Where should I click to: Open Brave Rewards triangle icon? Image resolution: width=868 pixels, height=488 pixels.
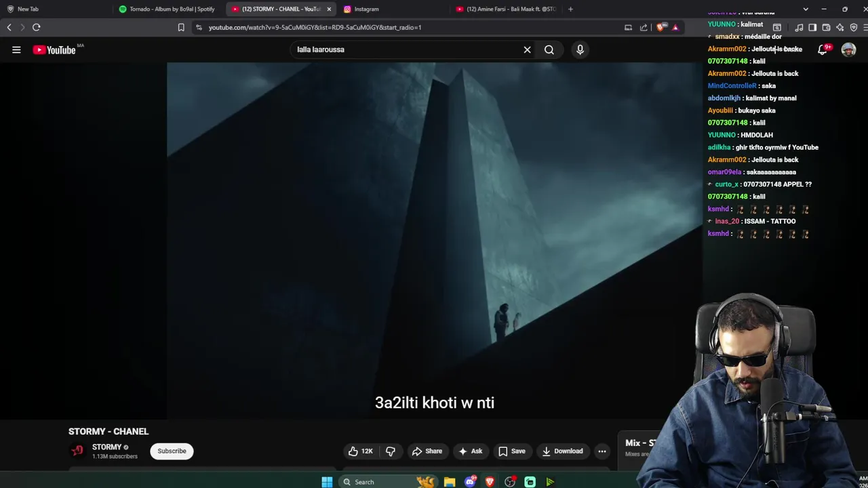click(675, 27)
